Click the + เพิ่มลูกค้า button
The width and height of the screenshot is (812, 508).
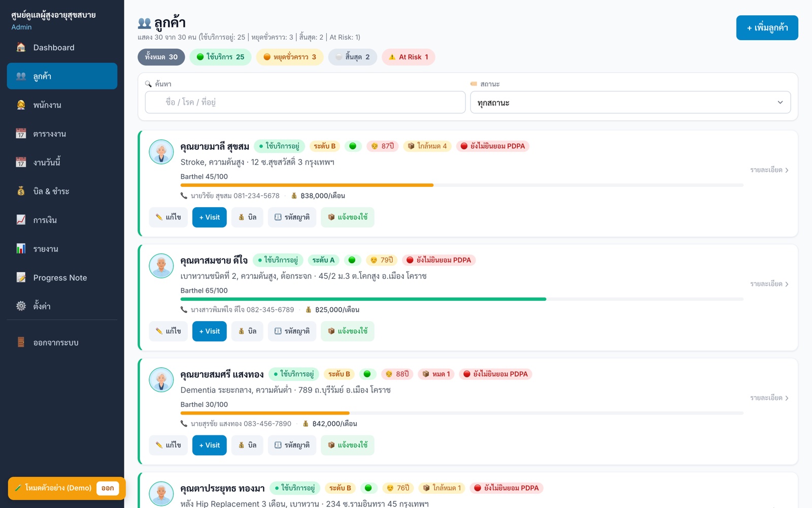click(767, 27)
